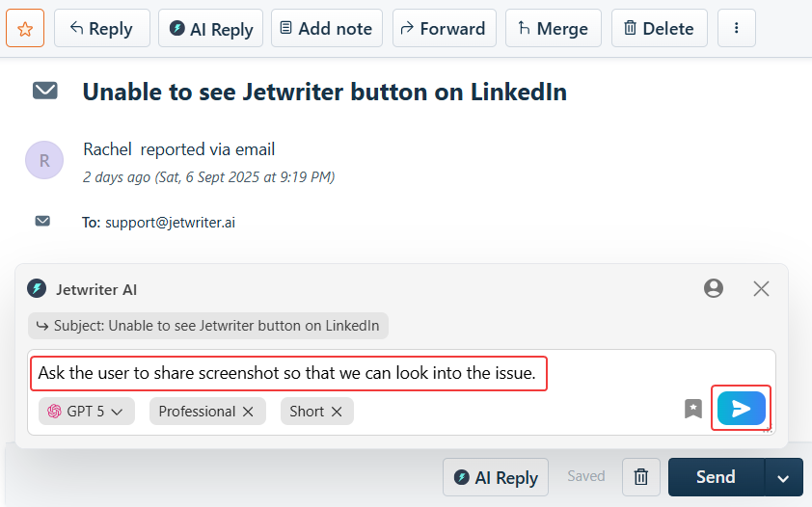Delete the ticket from the toolbar
The width and height of the screenshot is (812, 507).
coord(659,29)
